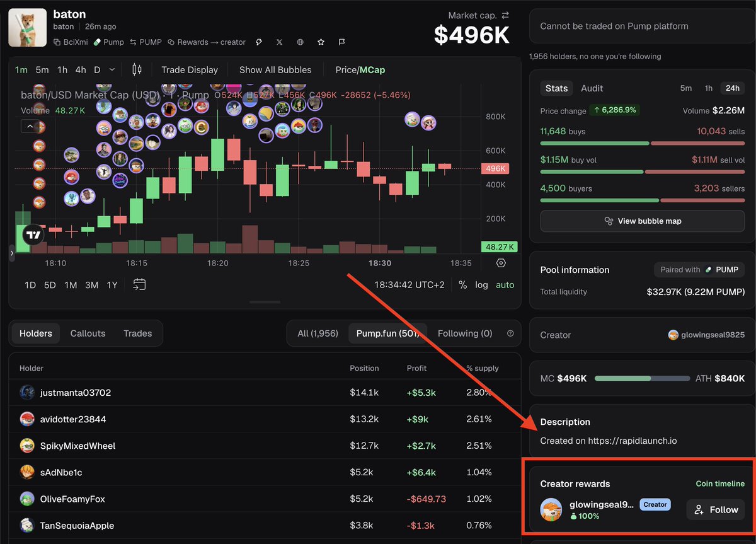Toggle Trade Display on the chart
This screenshot has height=544, width=756.
190,70
